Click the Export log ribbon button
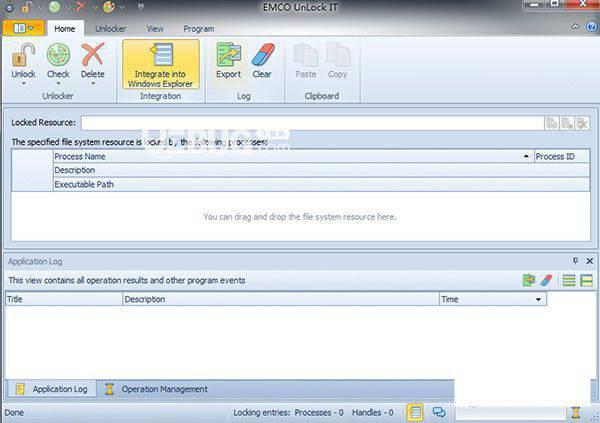The height and width of the screenshot is (423, 600). (228, 60)
